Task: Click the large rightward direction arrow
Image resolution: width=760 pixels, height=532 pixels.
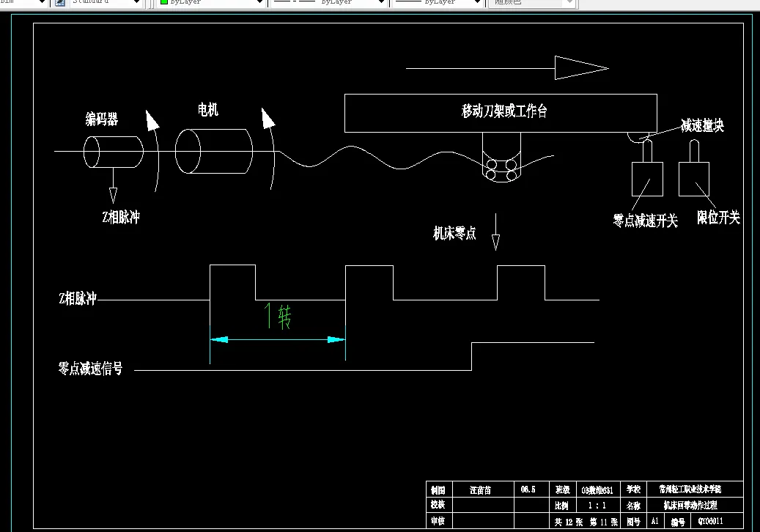Action: (x=583, y=67)
